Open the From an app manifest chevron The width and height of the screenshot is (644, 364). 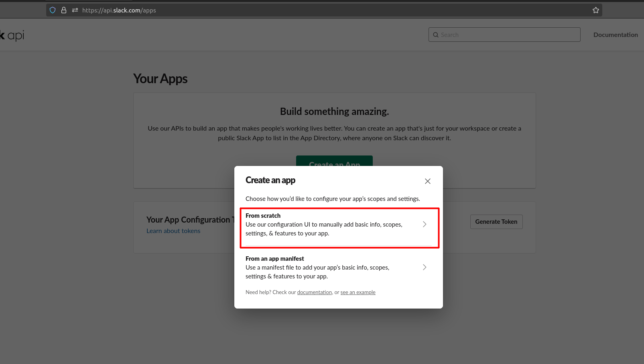point(425,267)
